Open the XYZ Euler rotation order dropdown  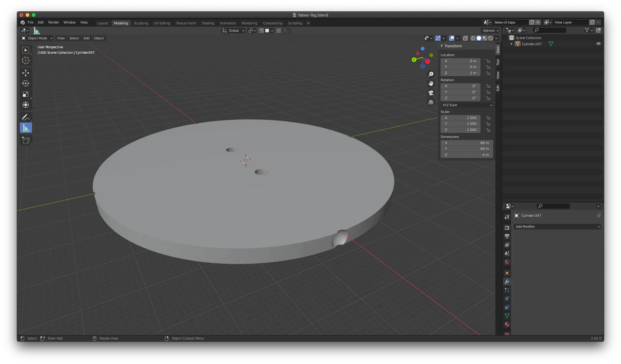(466, 105)
